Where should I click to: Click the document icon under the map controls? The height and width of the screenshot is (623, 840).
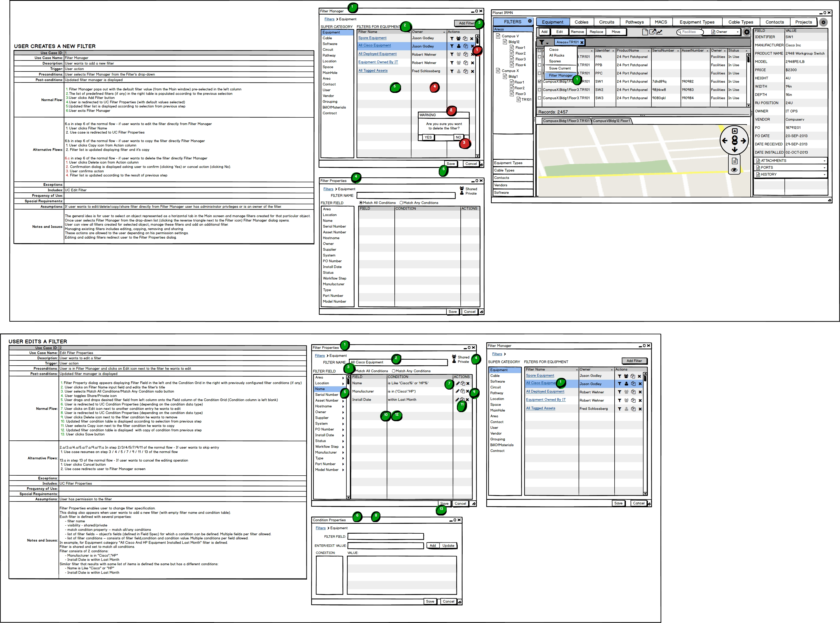pyautogui.click(x=734, y=161)
